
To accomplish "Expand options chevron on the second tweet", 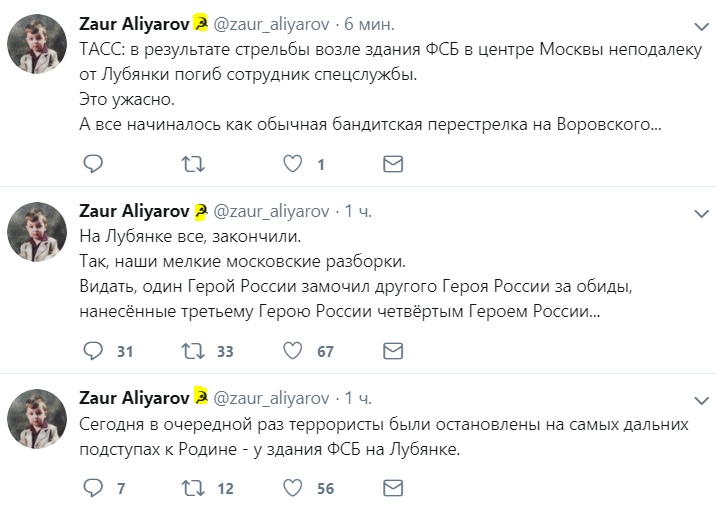I will coord(701,214).
